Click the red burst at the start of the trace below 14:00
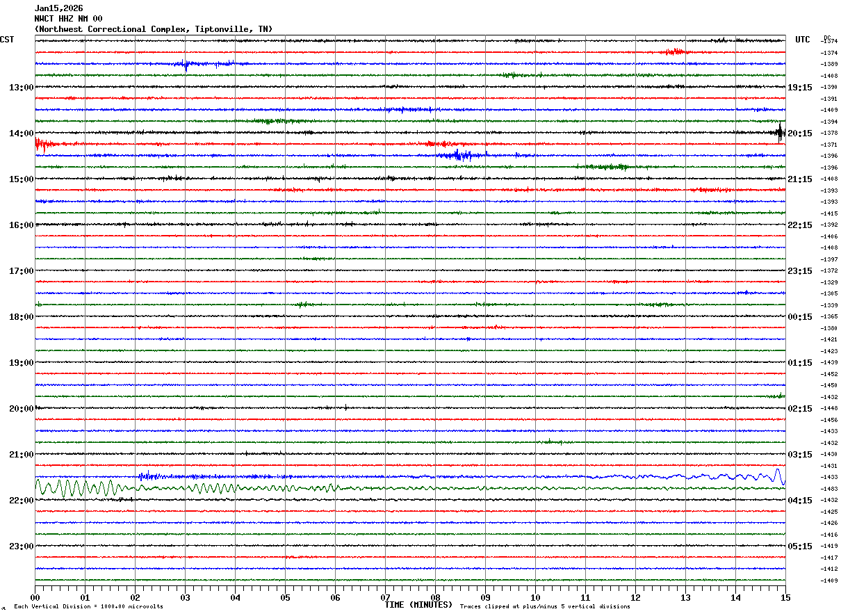 click(x=43, y=145)
